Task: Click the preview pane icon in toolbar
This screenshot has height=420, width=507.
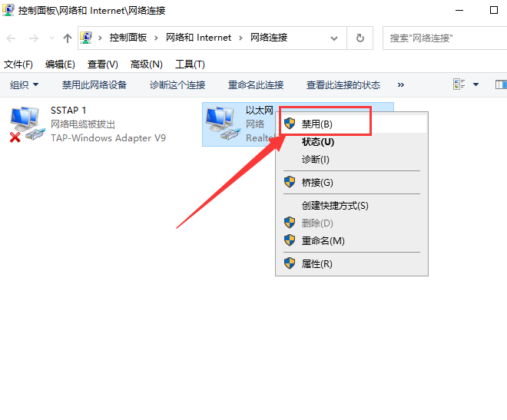Action: [500, 84]
